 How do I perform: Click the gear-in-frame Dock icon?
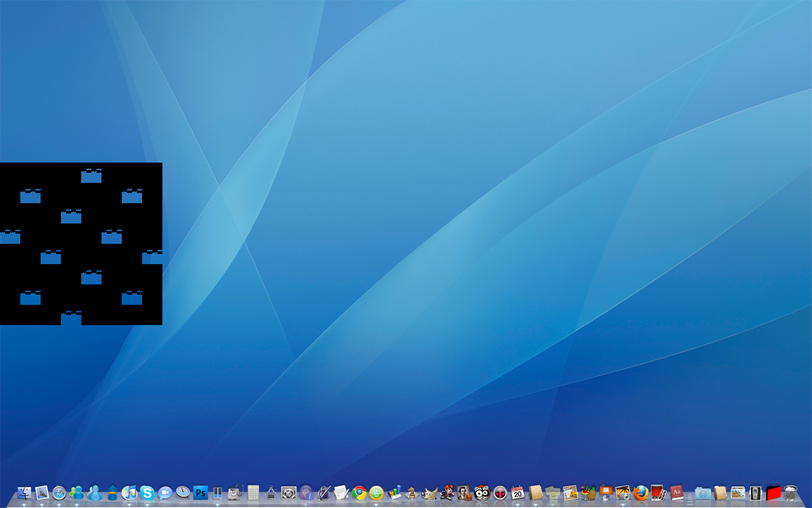coord(289,492)
